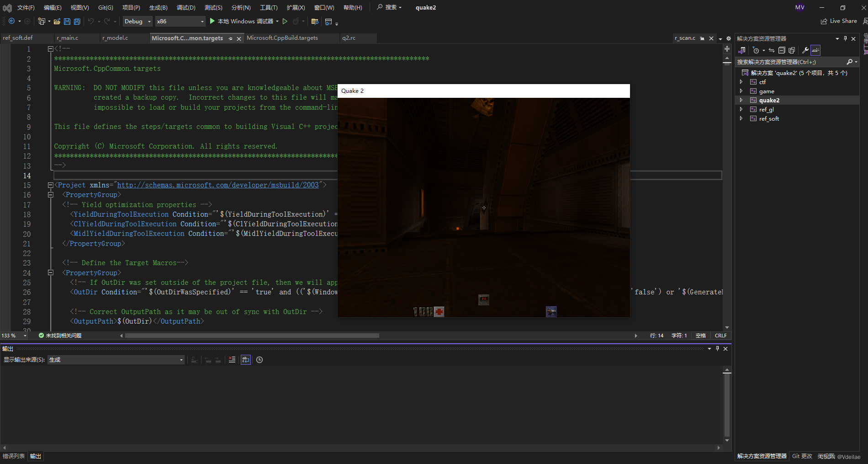Image resolution: width=868 pixels, height=464 pixels.
Task: Start the 本地 Windows 调试器
Action: [242, 21]
